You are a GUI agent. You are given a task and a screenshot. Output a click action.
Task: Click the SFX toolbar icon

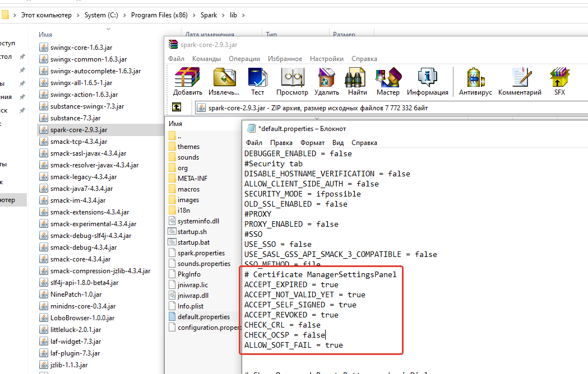pyautogui.click(x=559, y=81)
